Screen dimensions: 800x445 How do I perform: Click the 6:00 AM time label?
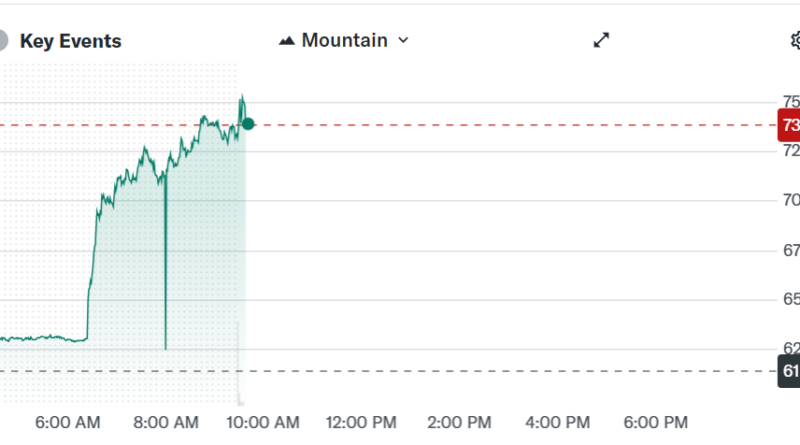click(67, 422)
